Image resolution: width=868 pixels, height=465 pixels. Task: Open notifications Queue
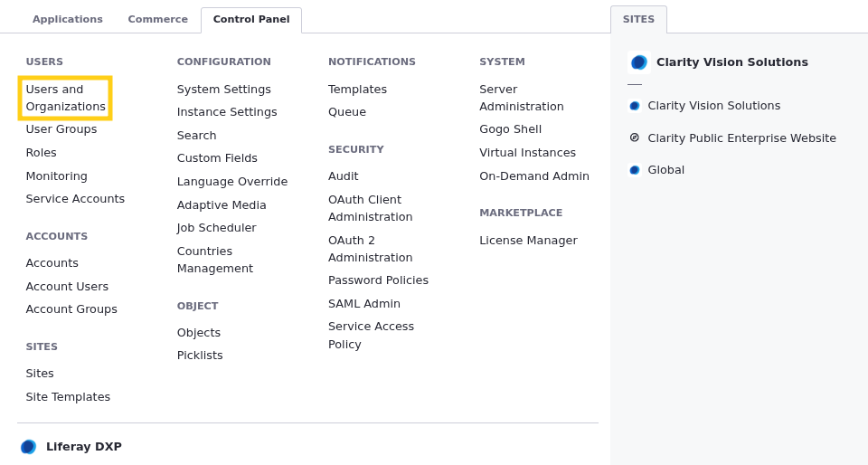click(347, 112)
